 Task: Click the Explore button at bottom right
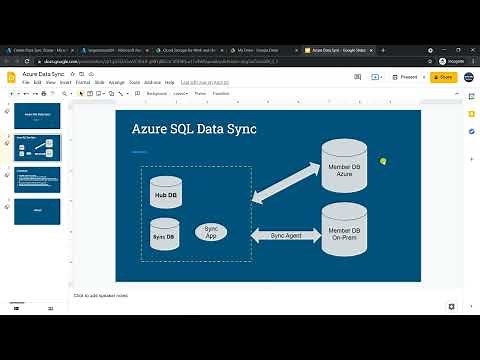(x=451, y=307)
